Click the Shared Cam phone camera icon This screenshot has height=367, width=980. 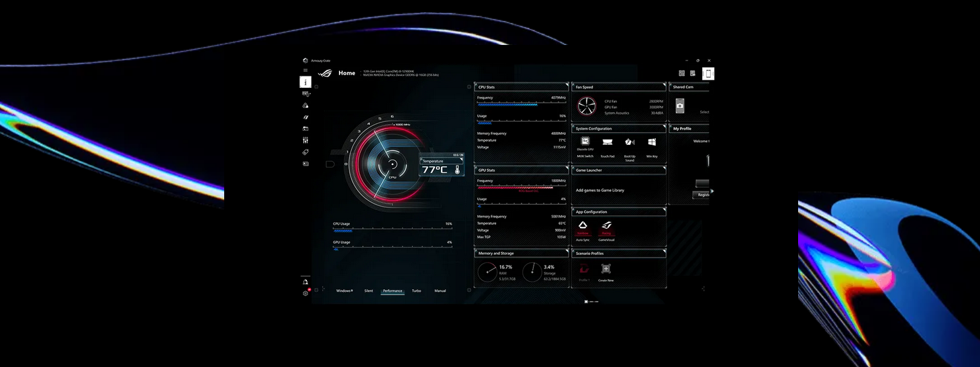pyautogui.click(x=680, y=106)
